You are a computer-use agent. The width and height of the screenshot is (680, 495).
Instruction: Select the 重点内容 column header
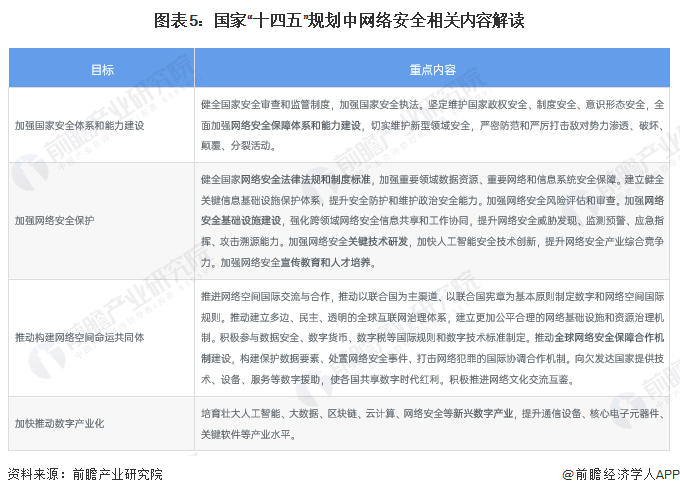[432, 70]
